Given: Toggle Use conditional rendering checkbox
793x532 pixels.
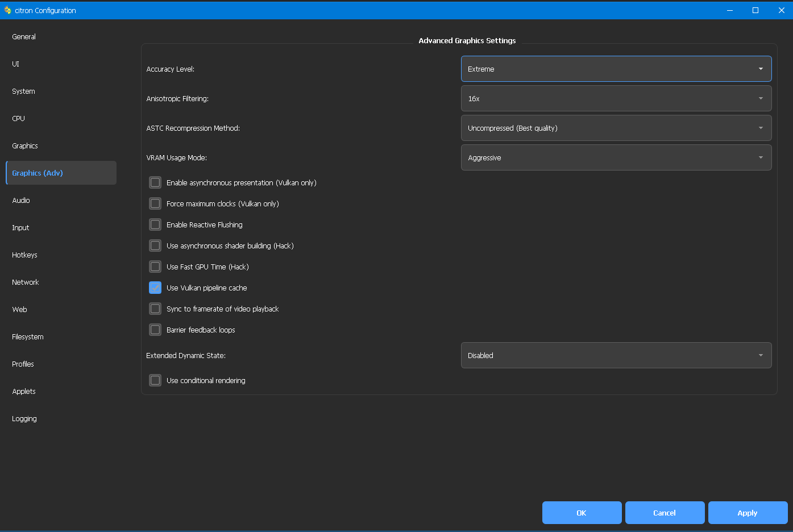Looking at the screenshot, I should coord(155,380).
